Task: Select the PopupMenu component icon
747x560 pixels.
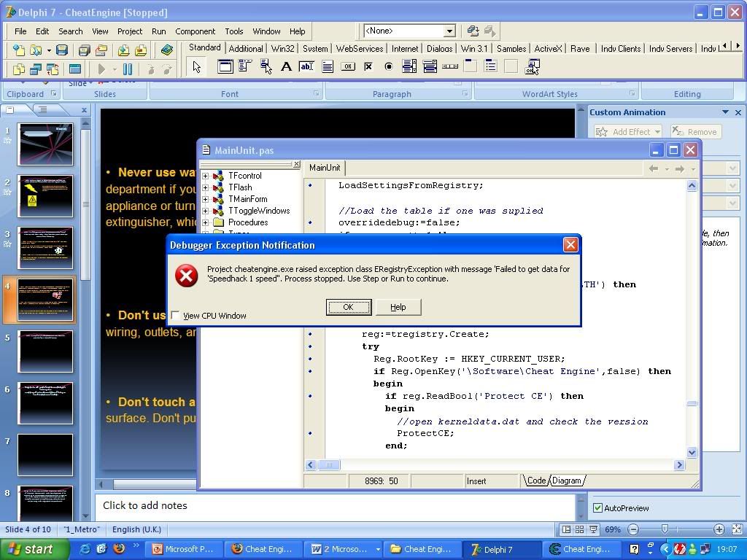Action: click(266, 66)
